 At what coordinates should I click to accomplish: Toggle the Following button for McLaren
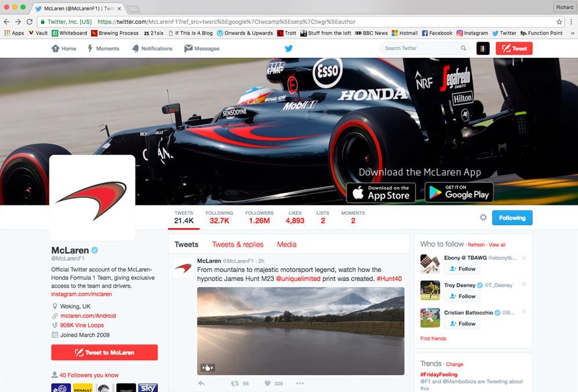click(512, 218)
